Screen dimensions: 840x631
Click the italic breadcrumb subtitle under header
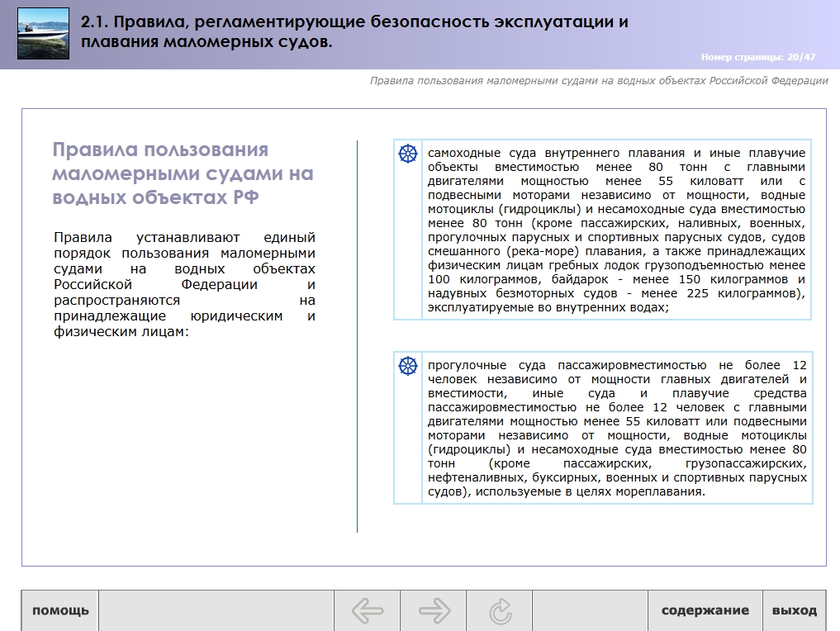pos(598,81)
